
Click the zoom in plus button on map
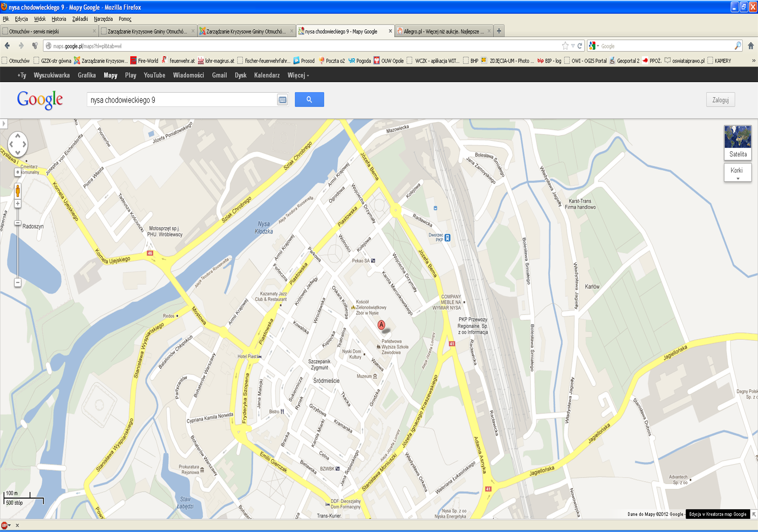[x=18, y=204]
